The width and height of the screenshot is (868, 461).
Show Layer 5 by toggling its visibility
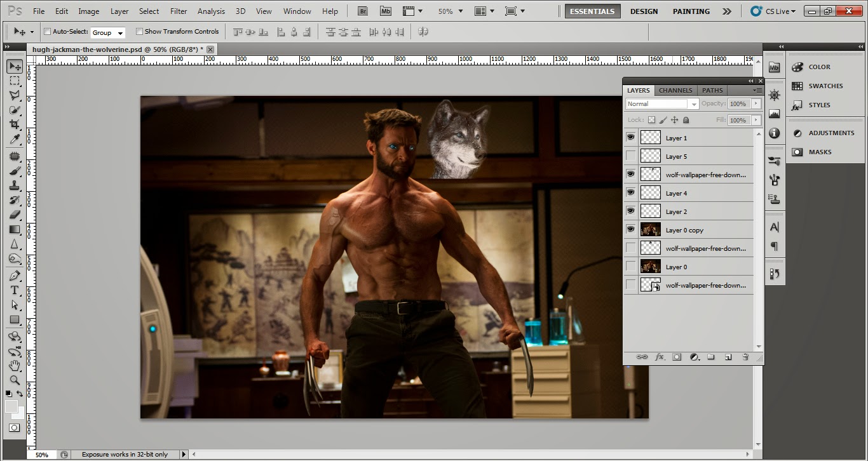630,156
